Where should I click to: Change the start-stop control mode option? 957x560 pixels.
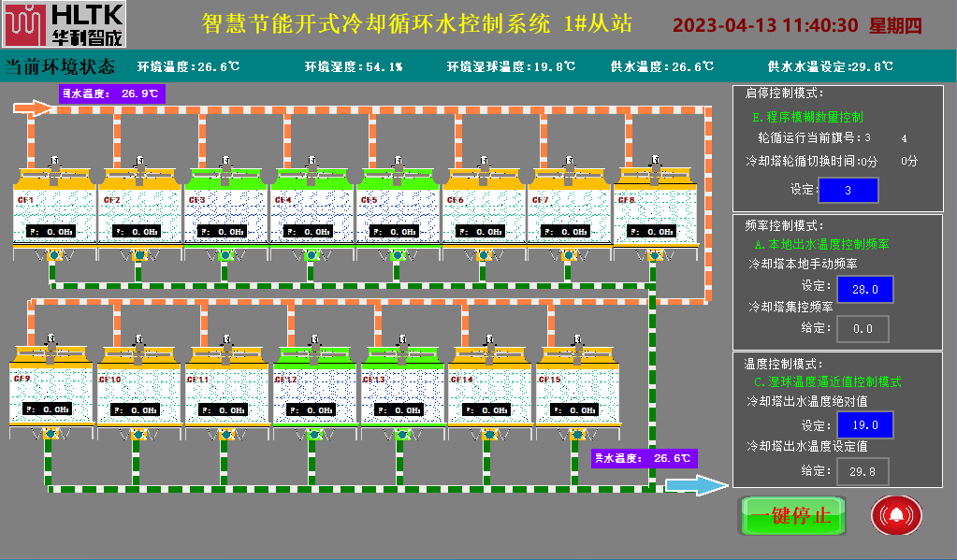(807, 118)
